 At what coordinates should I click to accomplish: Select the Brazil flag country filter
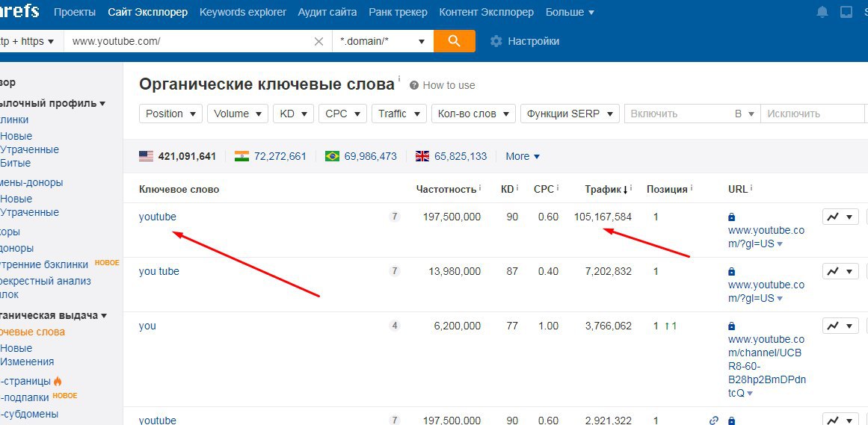(x=332, y=156)
